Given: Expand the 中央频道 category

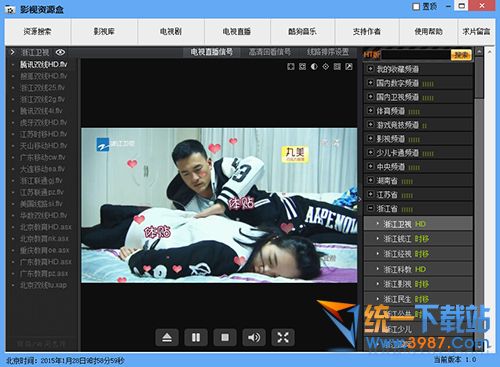Looking at the screenshot, I should (x=370, y=166).
